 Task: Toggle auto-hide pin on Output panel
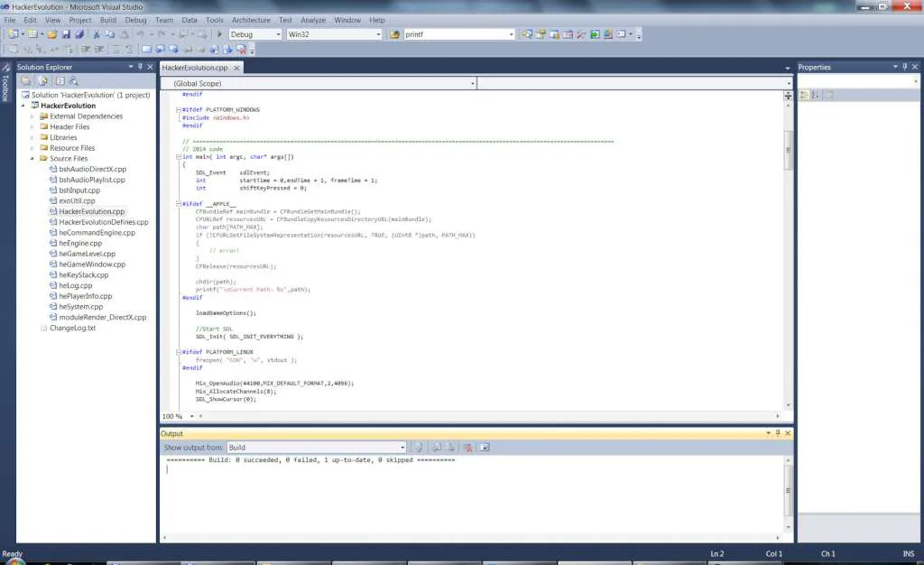pyautogui.click(x=778, y=433)
